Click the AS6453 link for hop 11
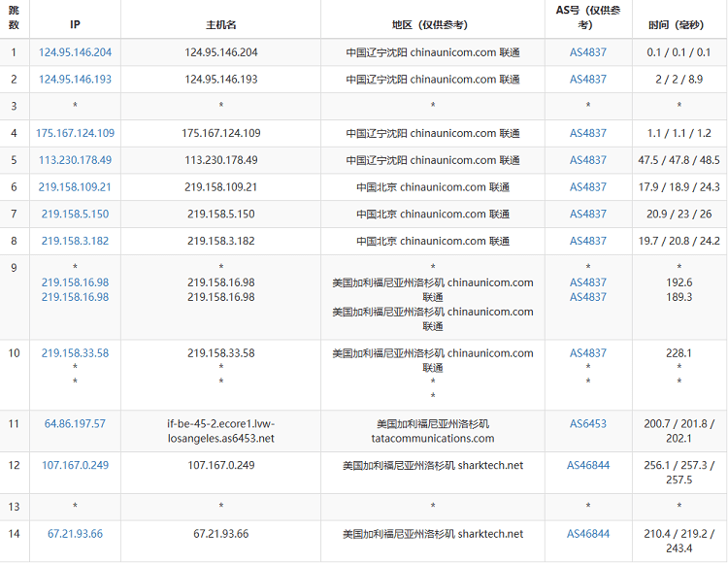728x563 pixels. coord(587,424)
